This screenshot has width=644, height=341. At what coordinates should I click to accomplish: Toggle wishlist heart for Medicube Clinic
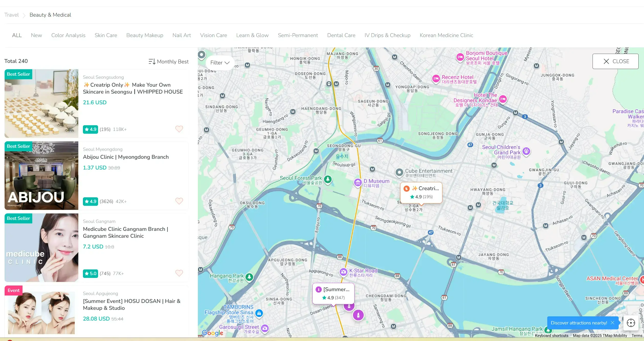(x=179, y=273)
